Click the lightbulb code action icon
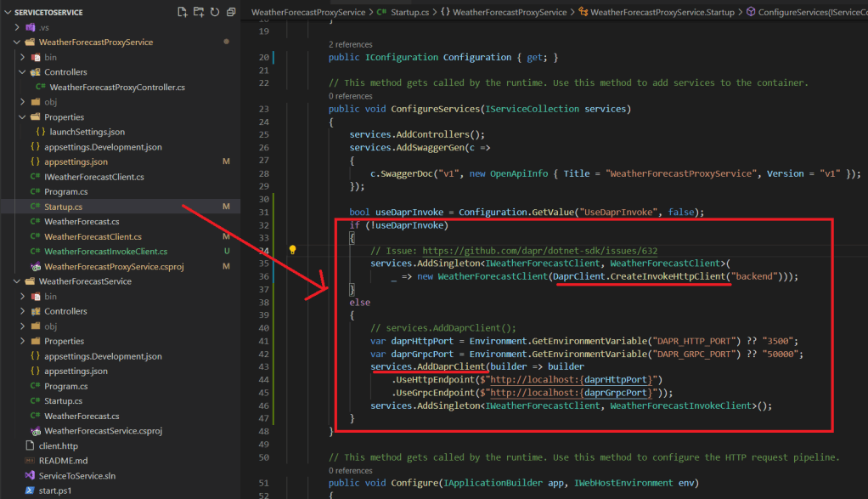This screenshot has width=868, height=499. pyautogui.click(x=293, y=251)
